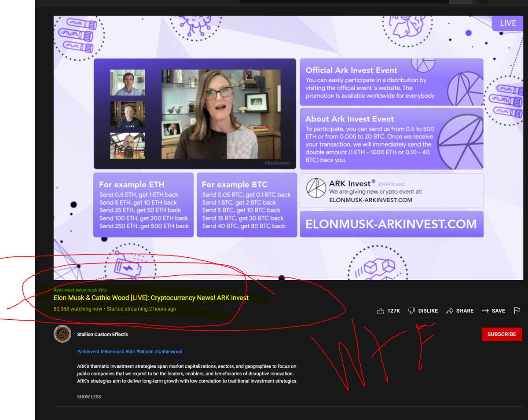
Task: Click #arkinvest hashtag in description
Action: [88, 352]
